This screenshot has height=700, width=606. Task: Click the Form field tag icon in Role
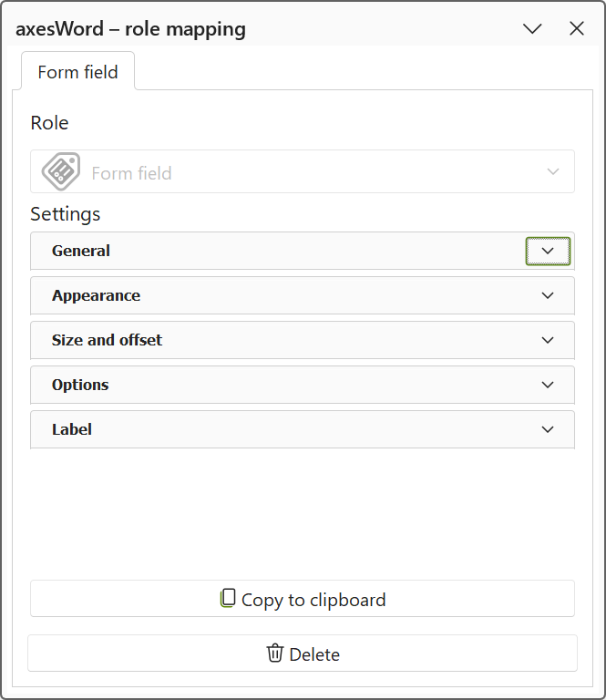point(61,171)
